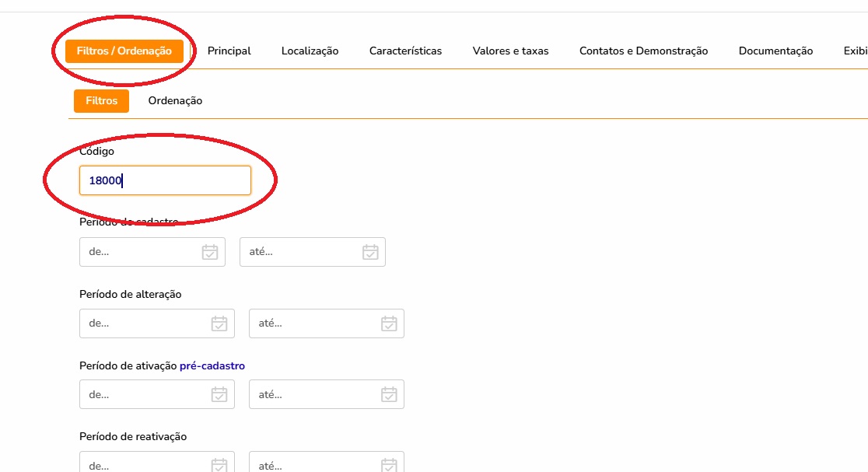868x472 pixels.
Task: Click calendar icon in Período de cadastro 'de' field
Action: (x=210, y=252)
